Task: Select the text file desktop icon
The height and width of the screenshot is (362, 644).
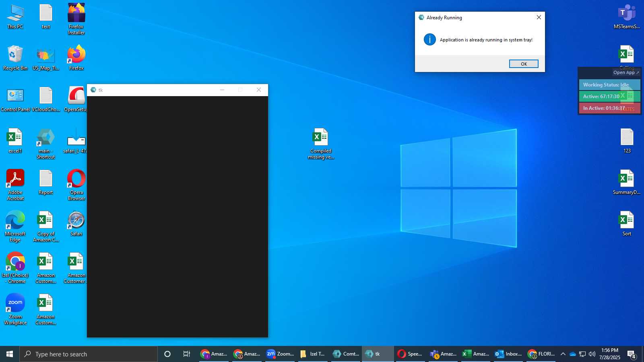Action: pyautogui.click(x=46, y=17)
